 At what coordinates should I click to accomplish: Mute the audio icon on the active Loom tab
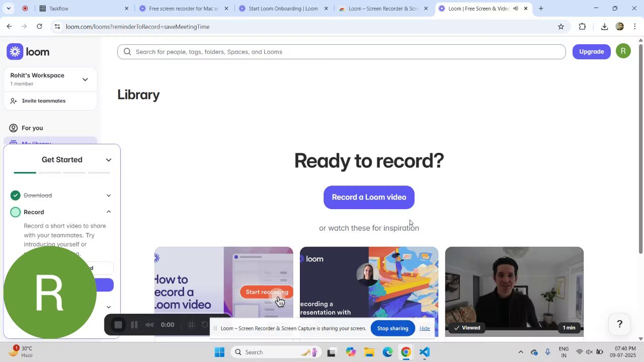tap(516, 9)
